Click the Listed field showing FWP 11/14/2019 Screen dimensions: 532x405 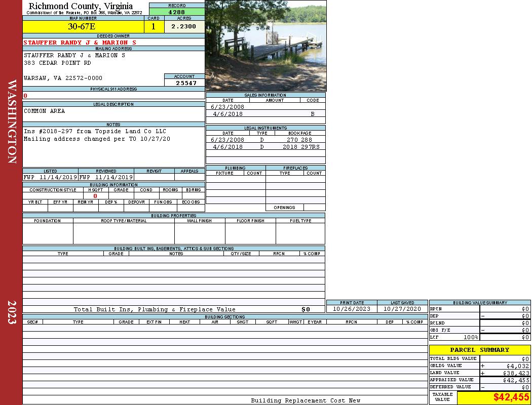pos(50,178)
